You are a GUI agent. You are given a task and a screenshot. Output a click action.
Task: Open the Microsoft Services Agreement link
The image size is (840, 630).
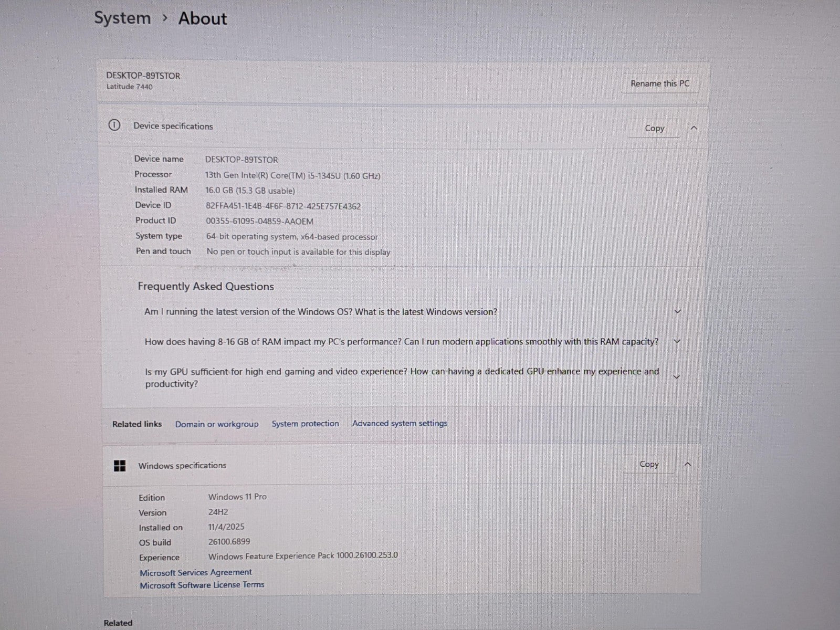tap(195, 572)
